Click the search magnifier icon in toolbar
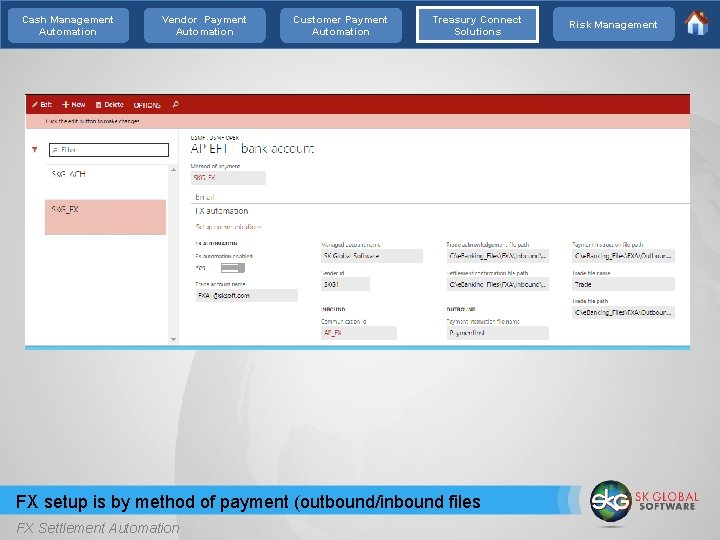Viewport: 720px width, 540px height. (x=175, y=104)
